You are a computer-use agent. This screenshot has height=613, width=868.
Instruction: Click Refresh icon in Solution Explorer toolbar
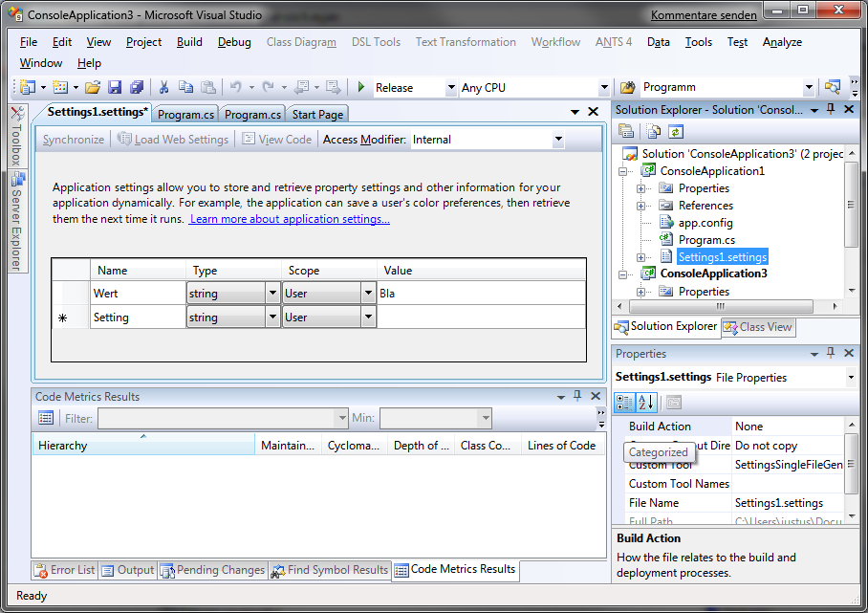(676, 132)
